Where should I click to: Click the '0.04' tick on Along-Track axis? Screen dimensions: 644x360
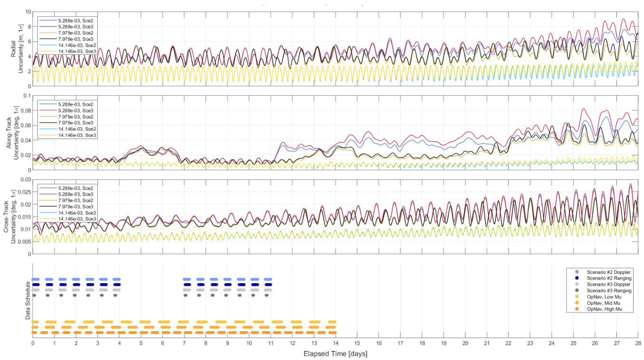pos(25,140)
